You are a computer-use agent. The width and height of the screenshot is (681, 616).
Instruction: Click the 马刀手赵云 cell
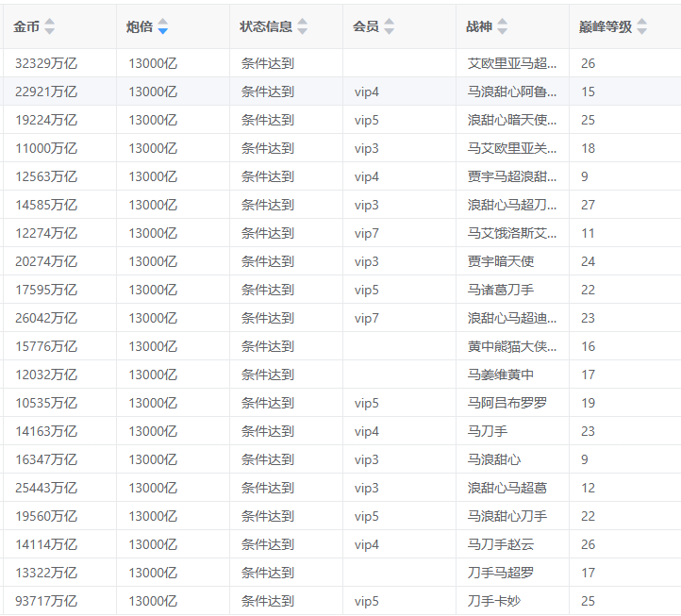tap(500, 544)
